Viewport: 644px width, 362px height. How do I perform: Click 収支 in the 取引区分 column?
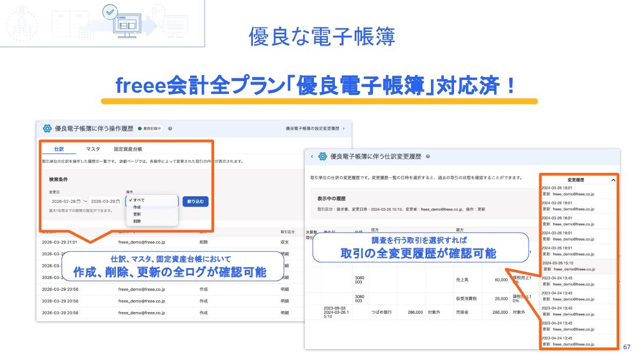[x=285, y=242]
